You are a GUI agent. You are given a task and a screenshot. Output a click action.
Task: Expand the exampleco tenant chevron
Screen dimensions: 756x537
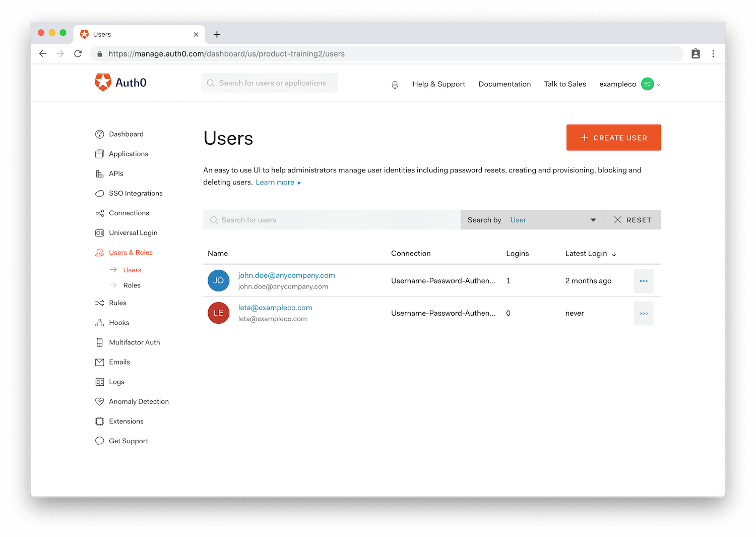[658, 85]
